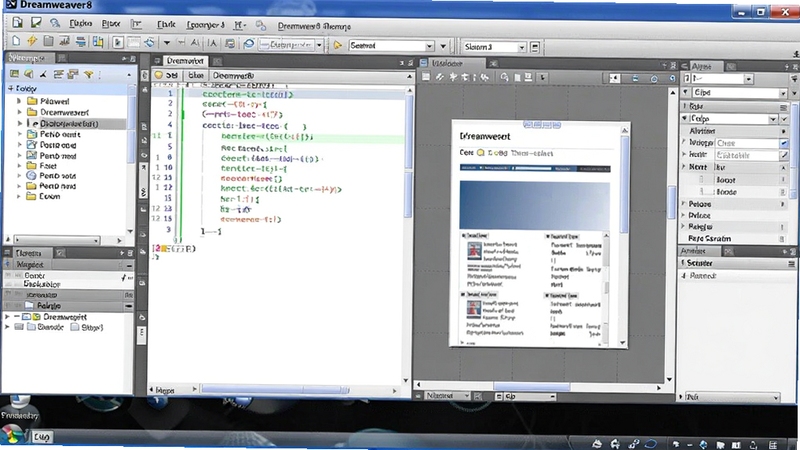The image size is (800, 450).
Task: Select the Iisolaer tab above the design view
Action: (x=447, y=63)
